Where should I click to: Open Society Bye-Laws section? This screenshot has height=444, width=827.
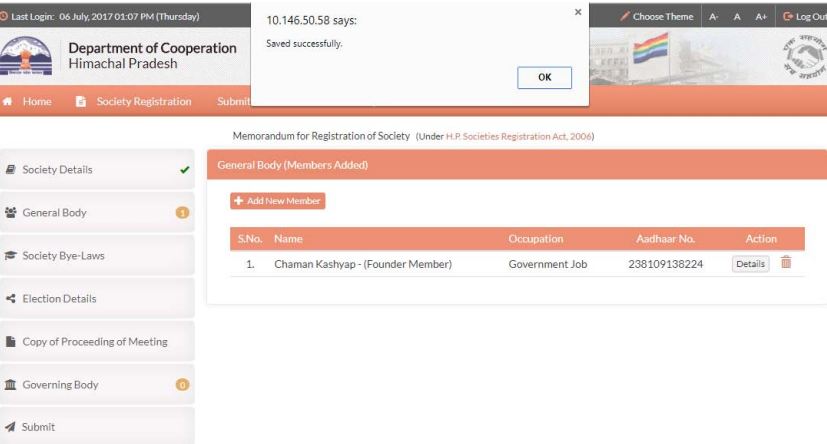pyautogui.click(x=97, y=256)
